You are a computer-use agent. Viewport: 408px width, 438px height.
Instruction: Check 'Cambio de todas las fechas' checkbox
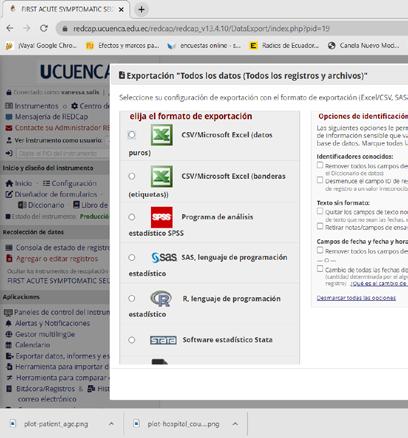pos(320,269)
